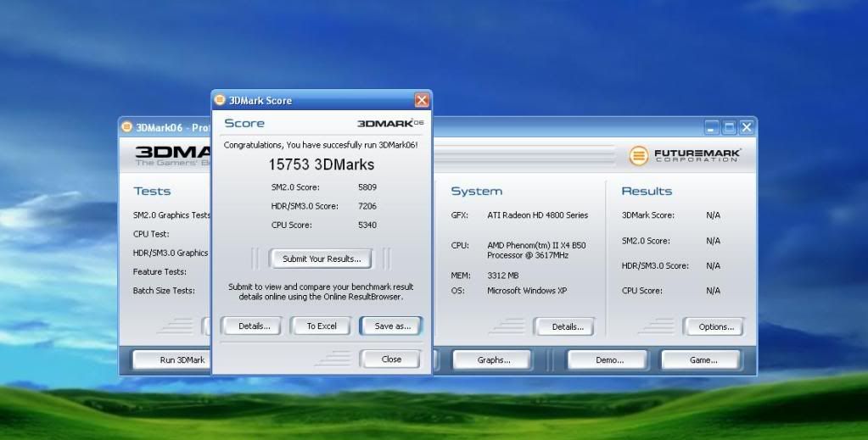
Task: Open score Details in 3DMark Score dialog
Action: click(x=254, y=326)
